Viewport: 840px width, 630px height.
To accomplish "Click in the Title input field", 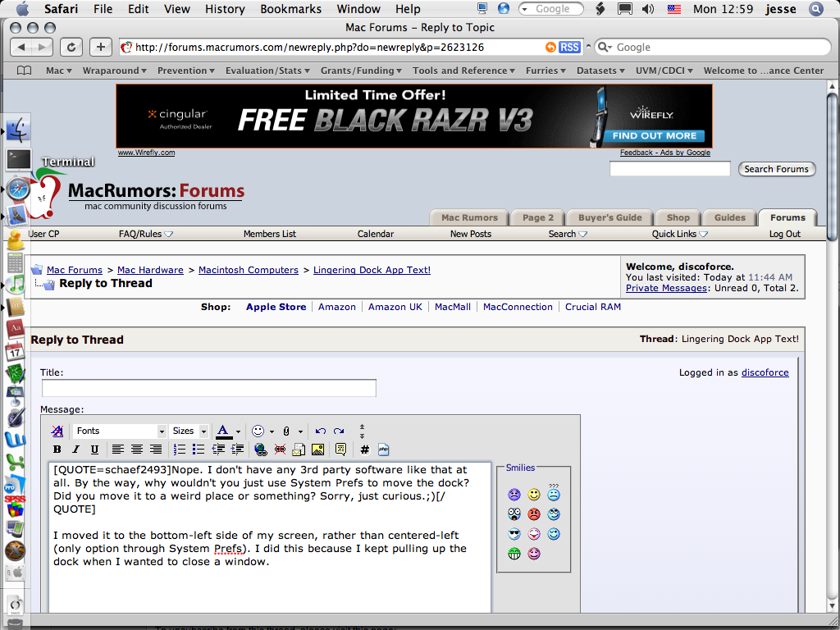I will pos(209,388).
